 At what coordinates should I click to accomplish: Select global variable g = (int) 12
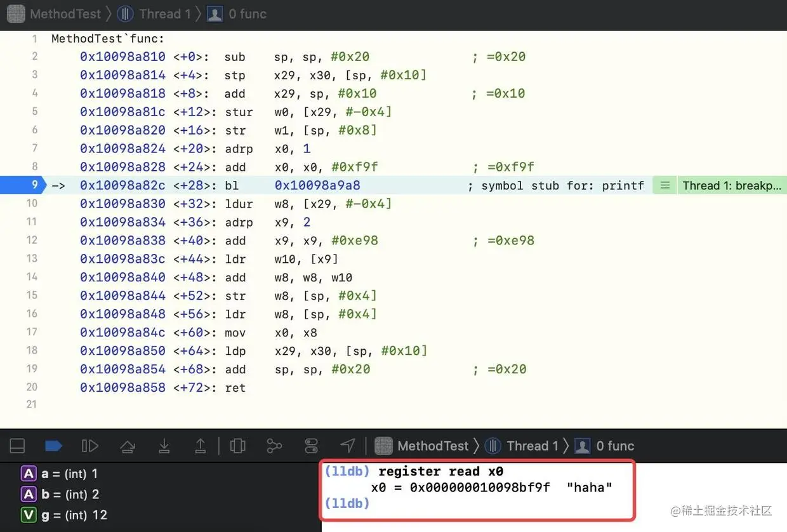coord(64,515)
